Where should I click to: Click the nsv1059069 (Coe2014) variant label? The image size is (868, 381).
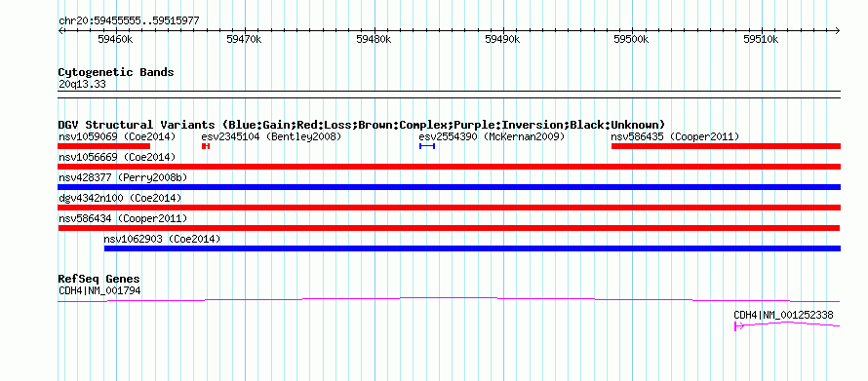[x=117, y=136]
